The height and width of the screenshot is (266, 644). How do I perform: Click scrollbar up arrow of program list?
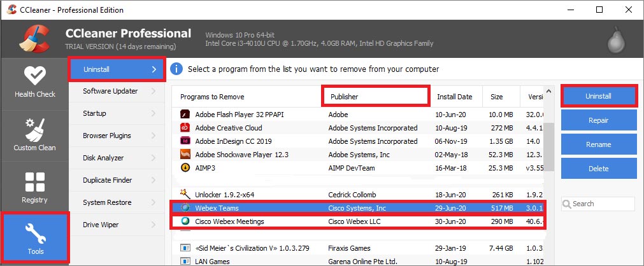pyautogui.click(x=548, y=90)
